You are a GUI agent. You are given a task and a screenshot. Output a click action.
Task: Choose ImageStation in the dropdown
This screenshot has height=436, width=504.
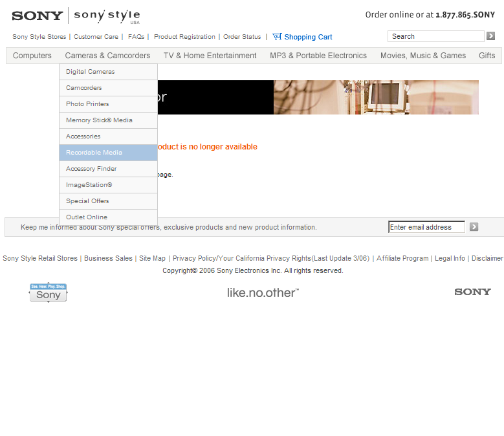coord(108,185)
